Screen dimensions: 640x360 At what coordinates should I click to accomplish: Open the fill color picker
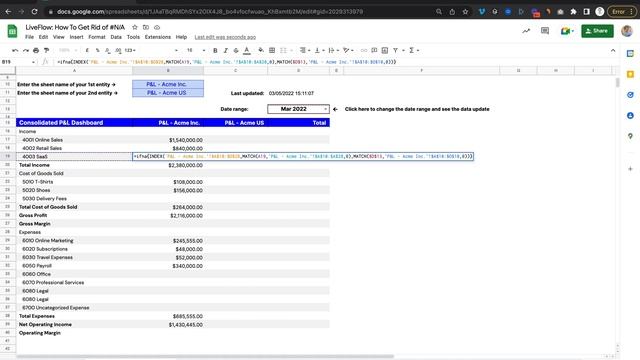[x=261, y=50]
